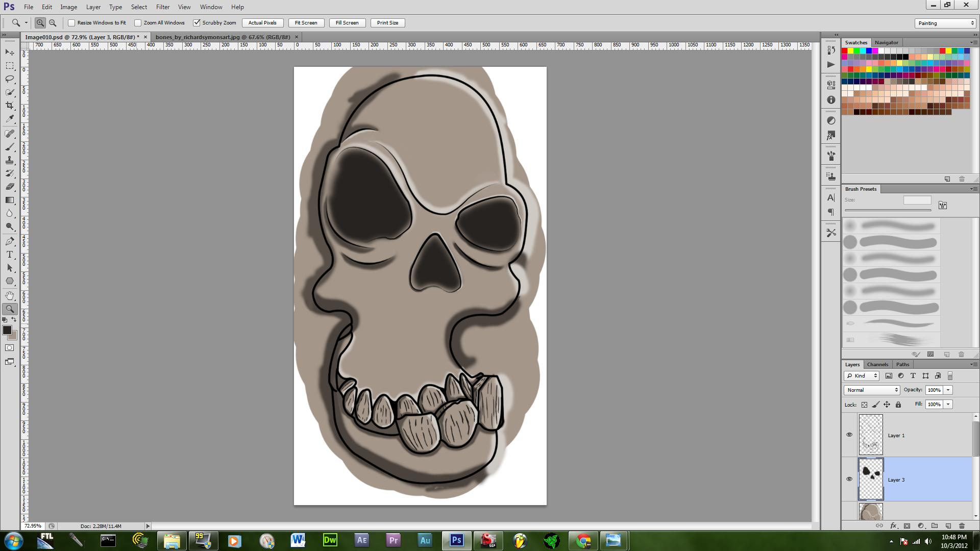Open layer style fx menu
This screenshot has height=551, width=980.
[893, 525]
